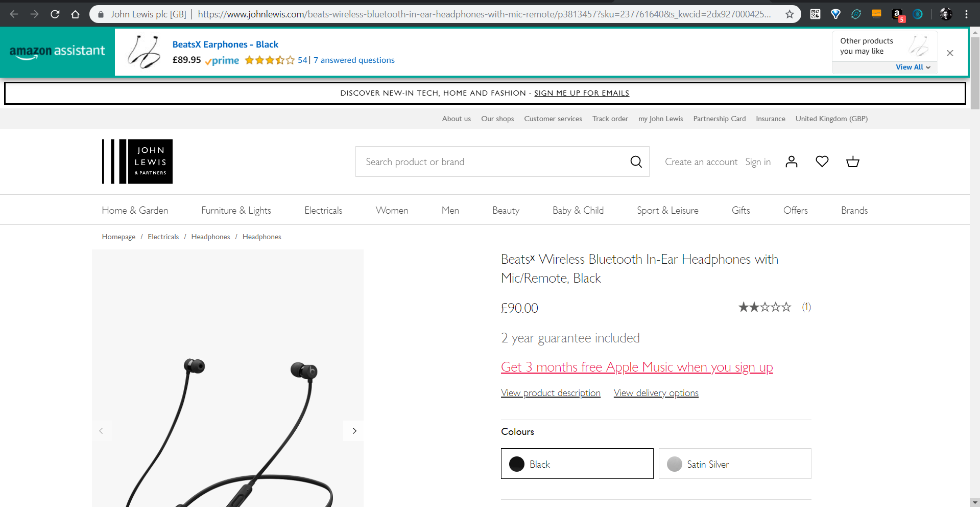Open the Partnership Card link

coord(720,119)
